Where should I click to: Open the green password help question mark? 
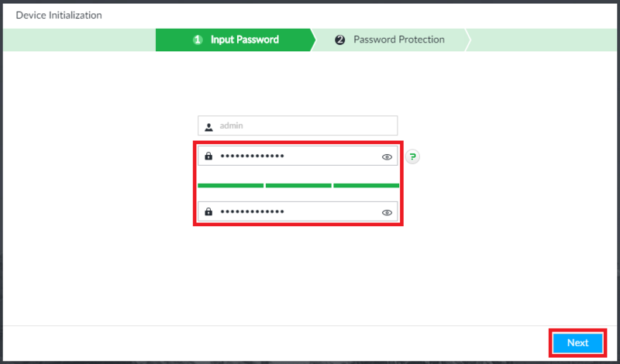point(413,156)
